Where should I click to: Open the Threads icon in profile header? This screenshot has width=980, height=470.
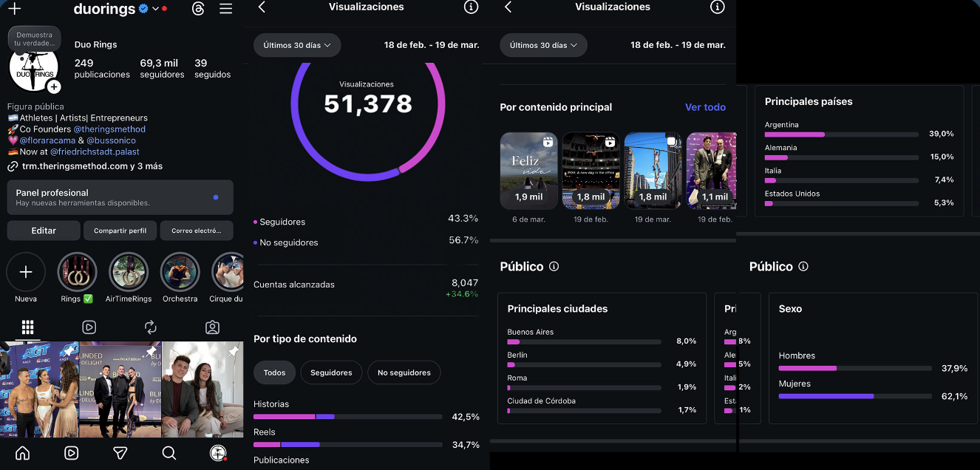(197, 9)
